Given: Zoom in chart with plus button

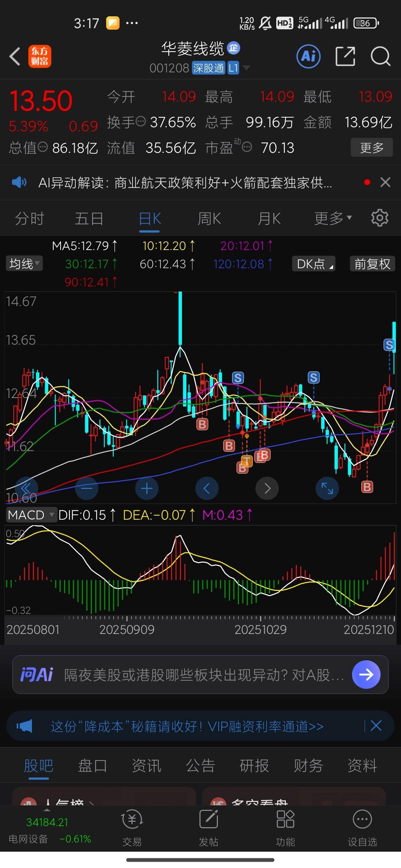Looking at the screenshot, I should [147, 489].
